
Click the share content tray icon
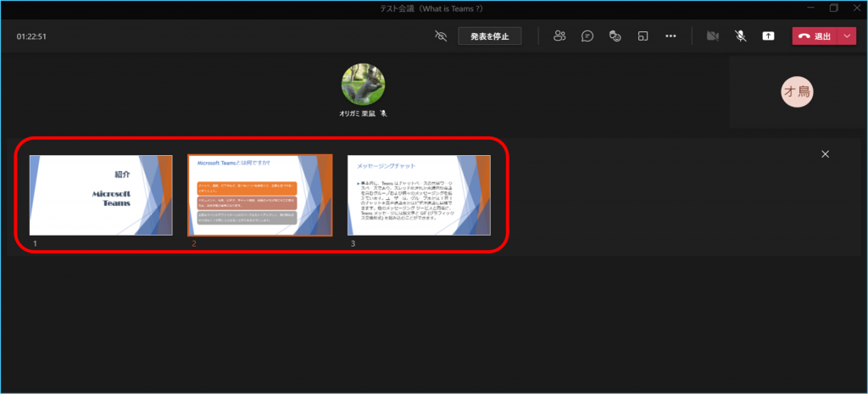[768, 36]
